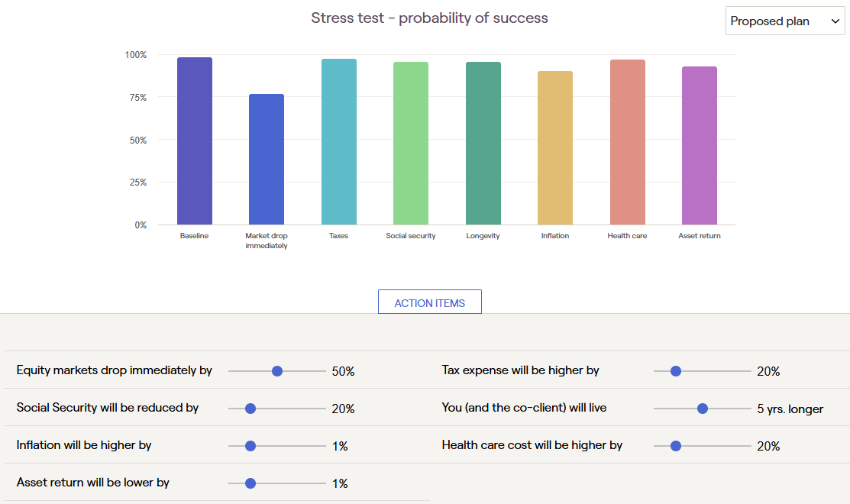
Task: Click the longevity years slider handle
Action: tap(703, 409)
